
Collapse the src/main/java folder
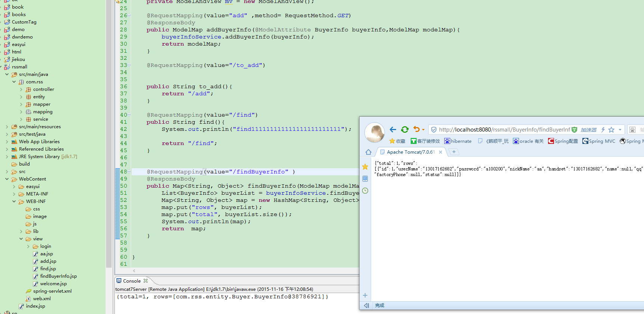point(7,74)
